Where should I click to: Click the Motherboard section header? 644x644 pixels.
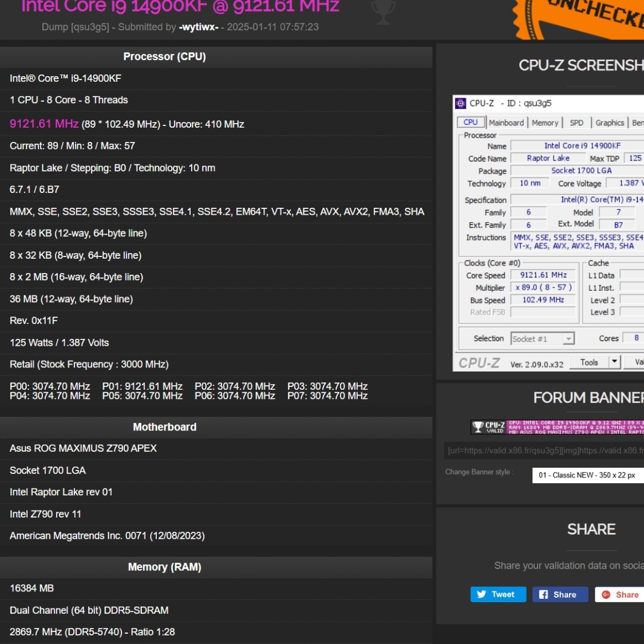[216, 427]
